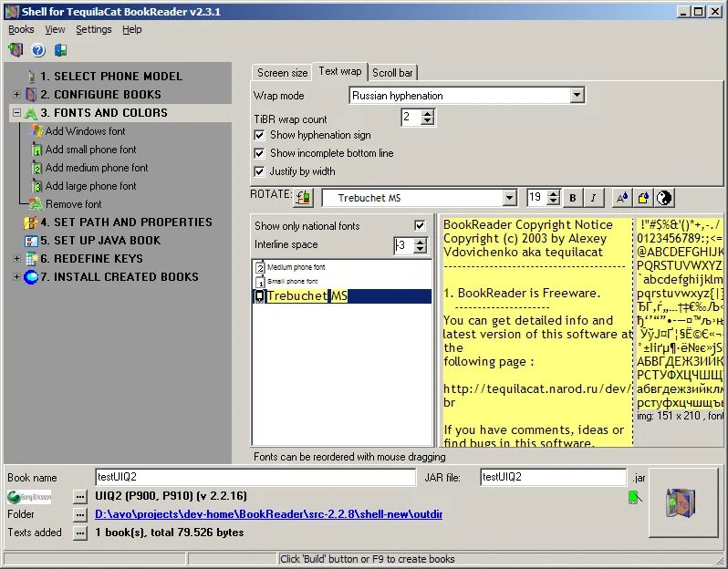Viewport: 728px width, 569px height.
Task: Choose the font text color icon
Action: pyautogui.click(x=621, y=198)
